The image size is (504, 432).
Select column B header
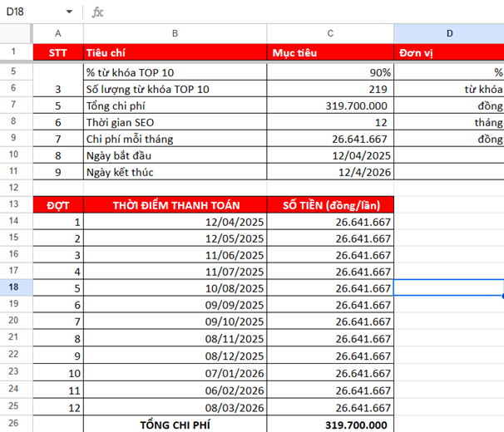[175, 33]
